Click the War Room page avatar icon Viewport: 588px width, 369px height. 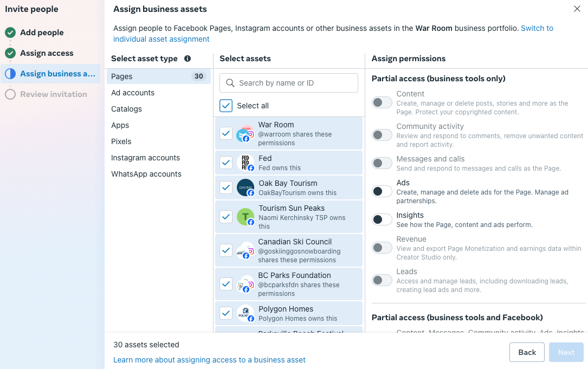[x=245, y=134]
